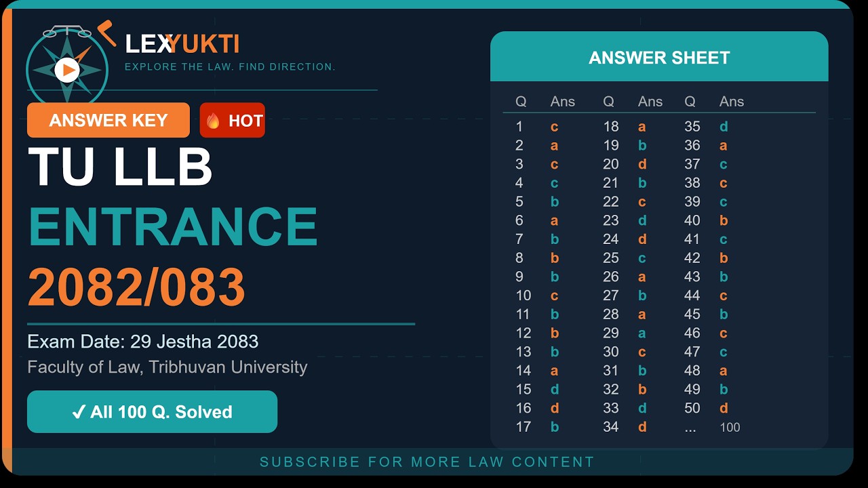Click answer d for question 35

tap(724, 127)
